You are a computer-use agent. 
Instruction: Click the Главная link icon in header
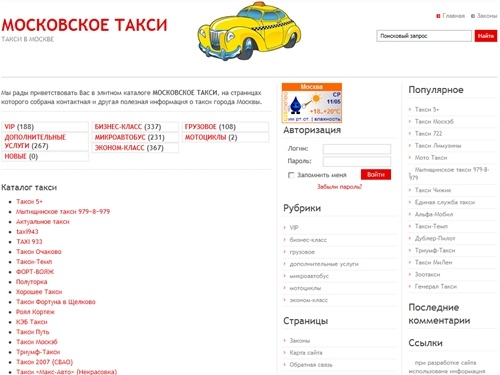438,16
